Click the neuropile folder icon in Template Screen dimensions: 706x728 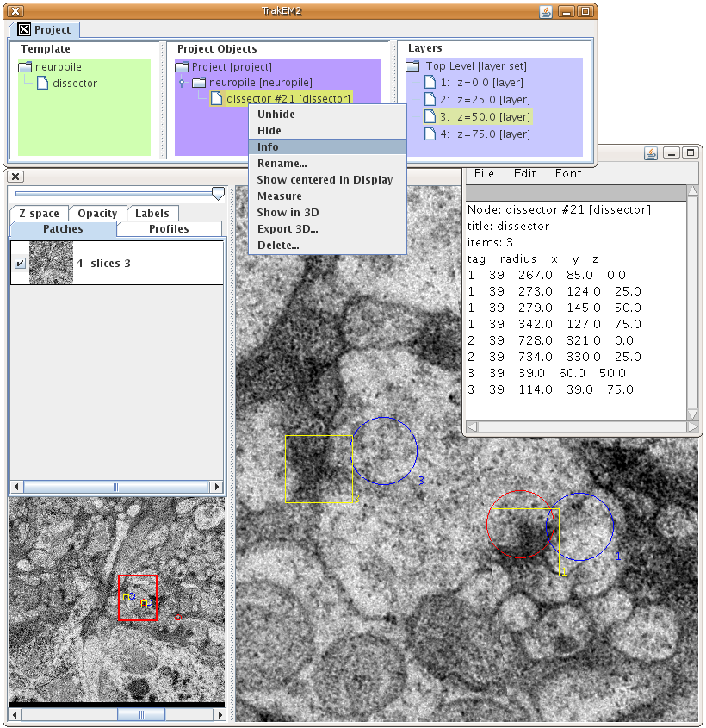pos(25,66)
